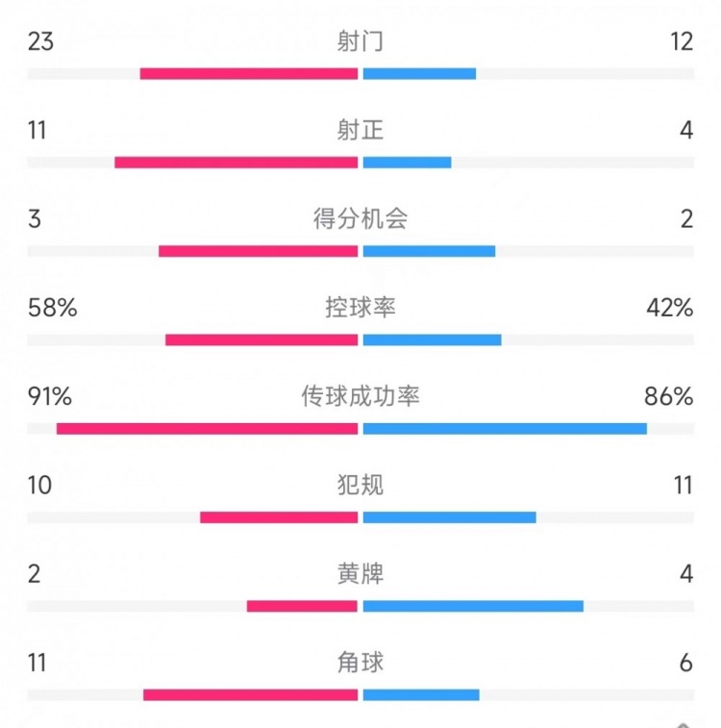
Task: Select the 角球 stat label
Action: pos(360,663)
